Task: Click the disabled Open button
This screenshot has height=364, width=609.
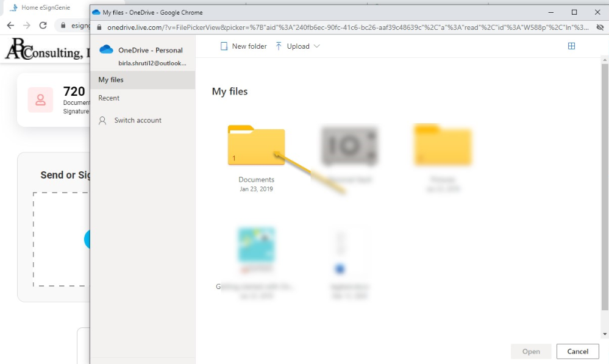Action: [x=531, y=351]
